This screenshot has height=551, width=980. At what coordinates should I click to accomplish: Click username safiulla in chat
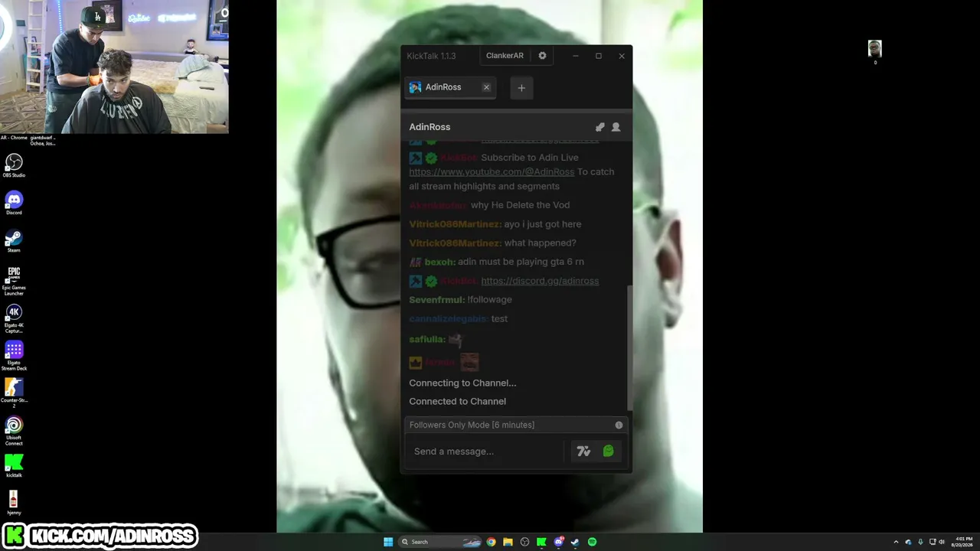pyautogui.click(x=427, y=339)
